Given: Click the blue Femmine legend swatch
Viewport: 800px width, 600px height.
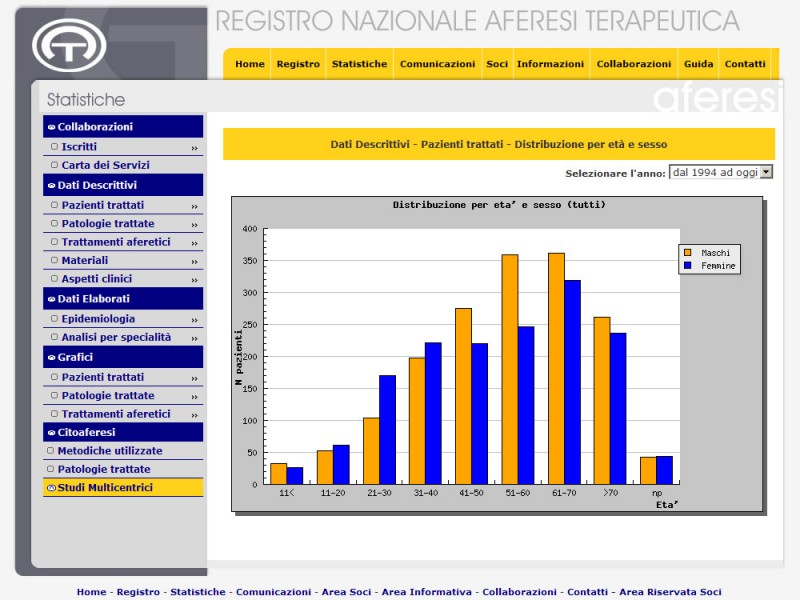Looking at the screenshot, I should tap(687, 266).
